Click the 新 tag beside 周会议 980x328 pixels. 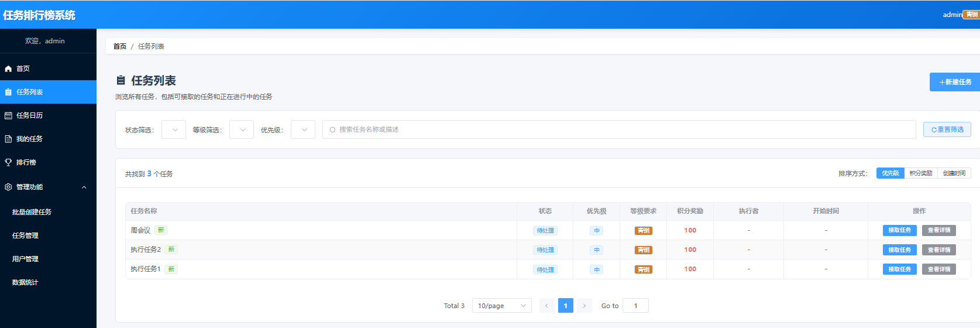161,230
